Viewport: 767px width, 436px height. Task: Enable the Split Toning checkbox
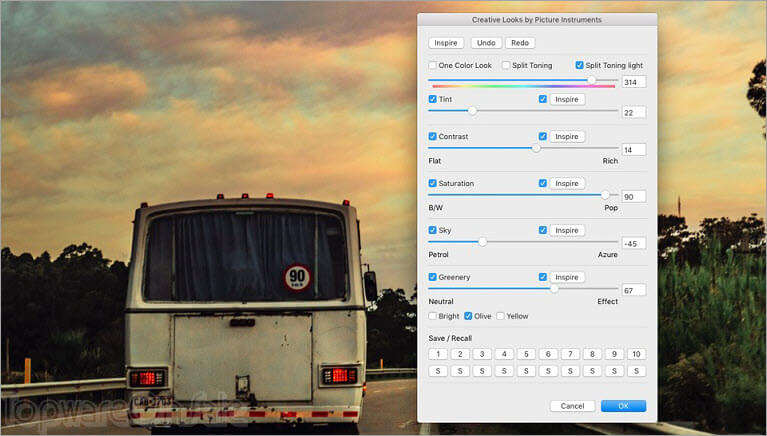(506, 65)
